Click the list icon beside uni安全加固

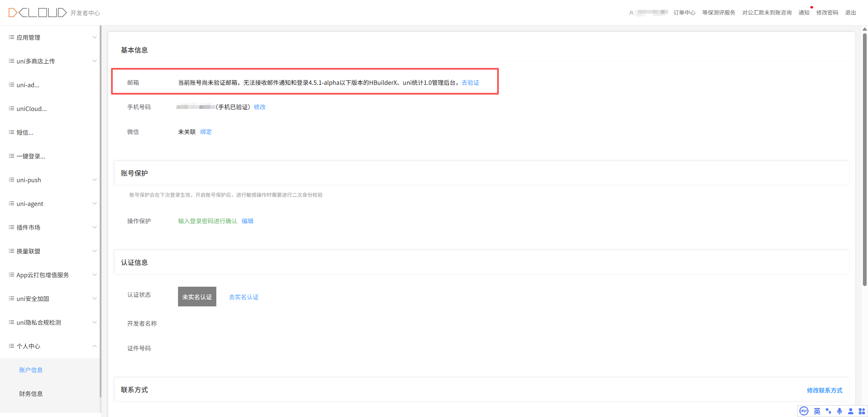coord(12,299)
